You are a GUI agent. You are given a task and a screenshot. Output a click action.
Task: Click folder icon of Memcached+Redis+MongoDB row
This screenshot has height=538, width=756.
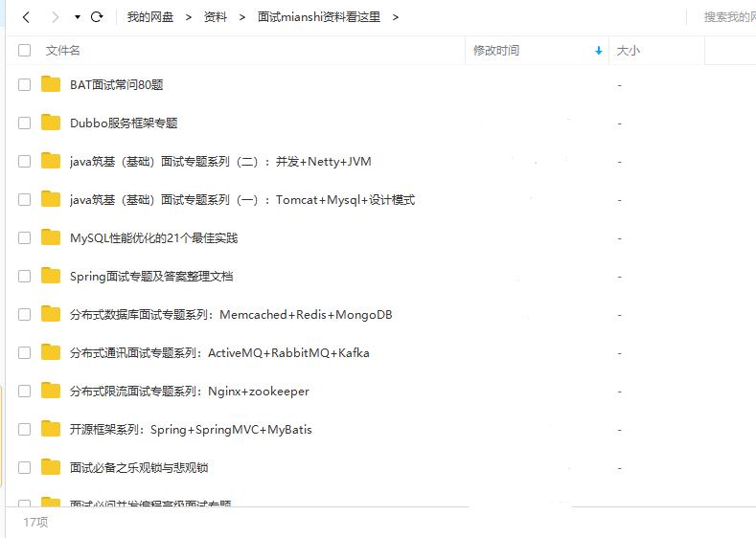[51, 314]
